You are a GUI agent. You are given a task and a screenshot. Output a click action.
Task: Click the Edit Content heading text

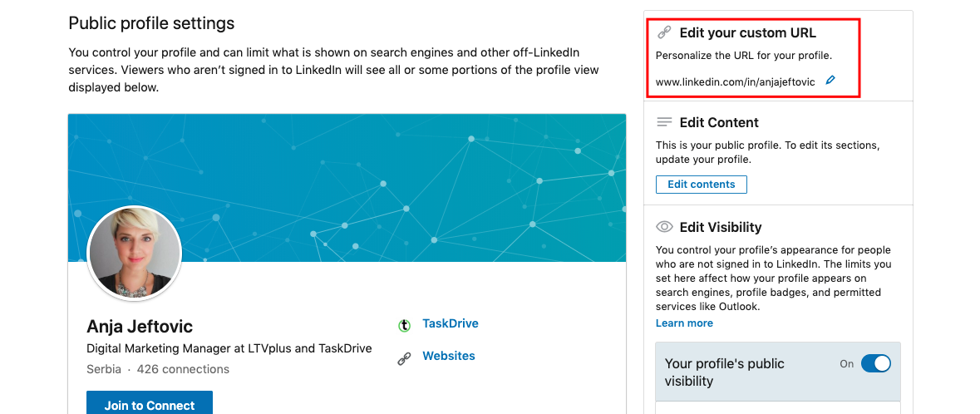(x=719, y=122)
